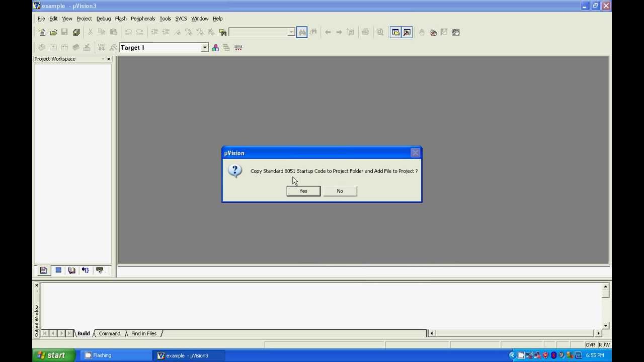Open the Project menu

[x=84, y=19]
